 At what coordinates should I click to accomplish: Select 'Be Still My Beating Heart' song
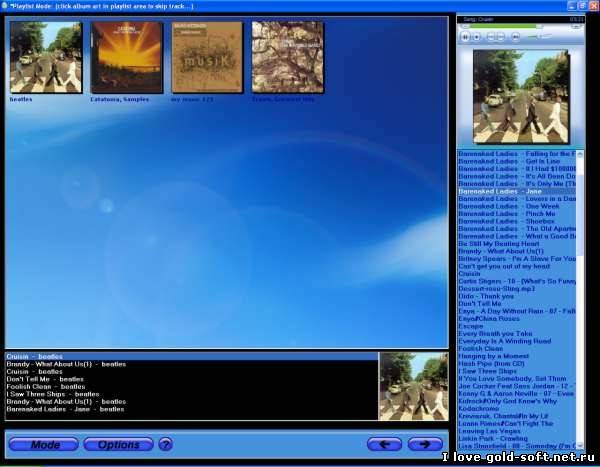[x=517, y=243]
